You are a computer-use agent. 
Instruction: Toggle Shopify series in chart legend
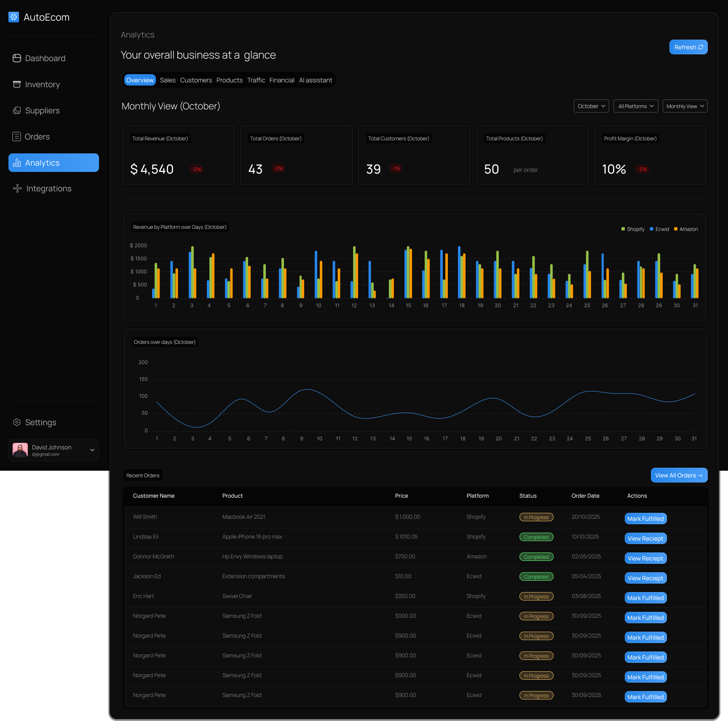coord(633,229)
